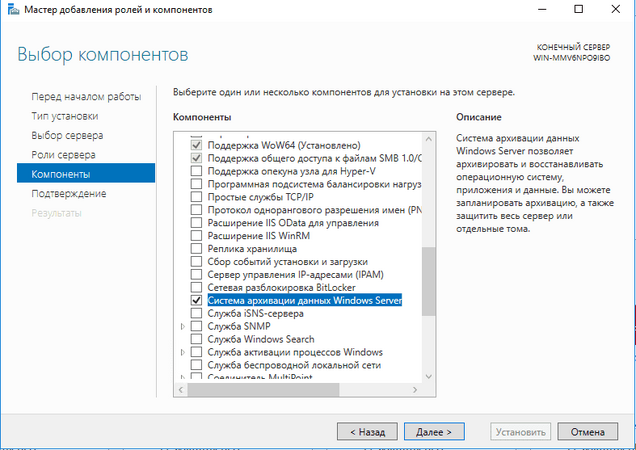Click the list's scroll down arrow
Image resolution: width=636 pixels, height=450 pixels.
(x=429, y=377)
